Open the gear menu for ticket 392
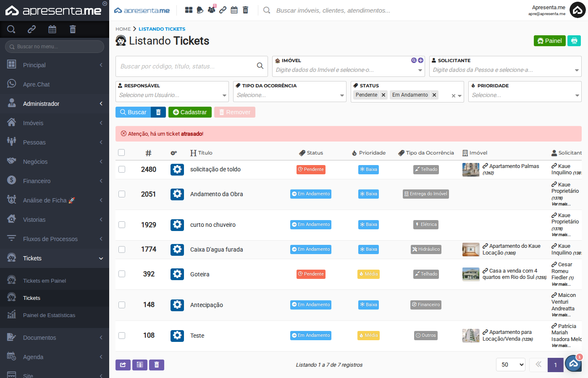The image size is (588, 378). 177,274
